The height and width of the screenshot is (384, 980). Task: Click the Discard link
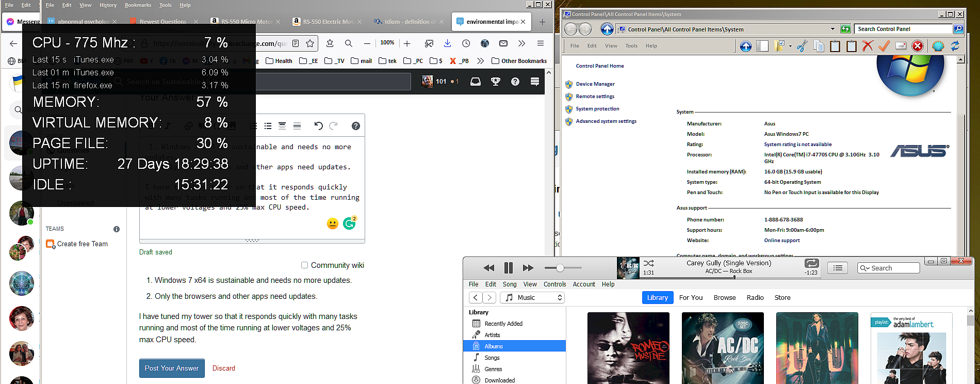pos(224,369)
